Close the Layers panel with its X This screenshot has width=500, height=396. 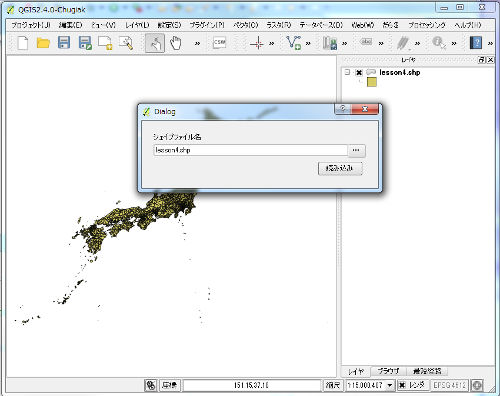[490, 60]
